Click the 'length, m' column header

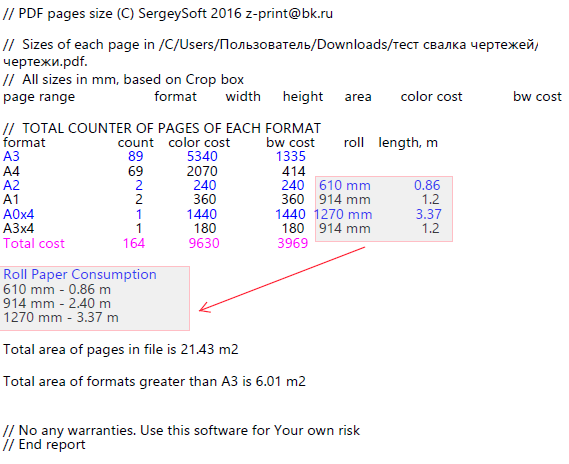click(408, 143)
